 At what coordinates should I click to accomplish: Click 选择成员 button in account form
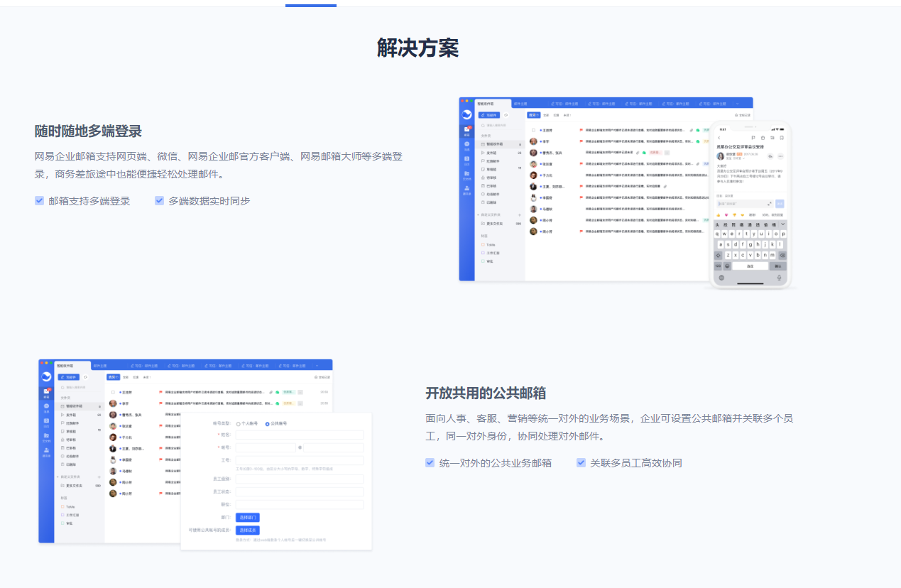248,530
